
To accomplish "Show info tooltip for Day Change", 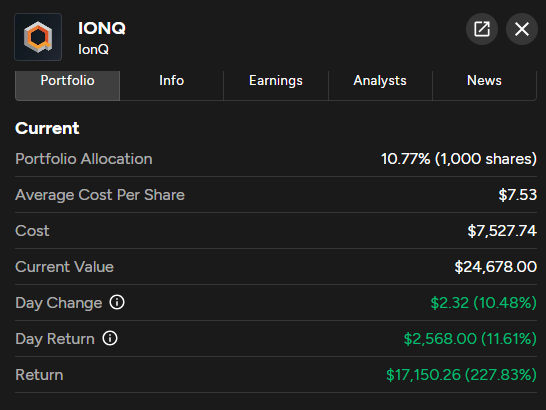I will pyautogui.click(x=117, y=302).
